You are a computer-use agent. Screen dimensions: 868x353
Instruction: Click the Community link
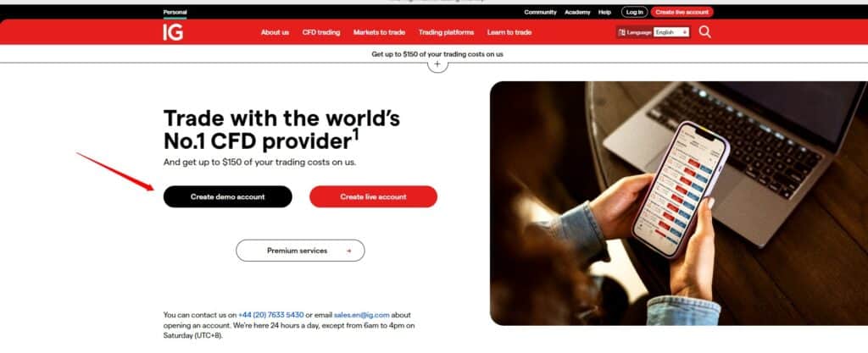pyautogui.click(x=540, y=12)
